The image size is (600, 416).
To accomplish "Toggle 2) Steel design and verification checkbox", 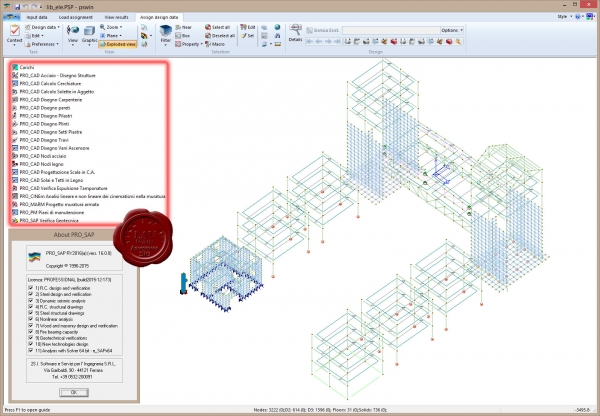I will tap(31, 294).
